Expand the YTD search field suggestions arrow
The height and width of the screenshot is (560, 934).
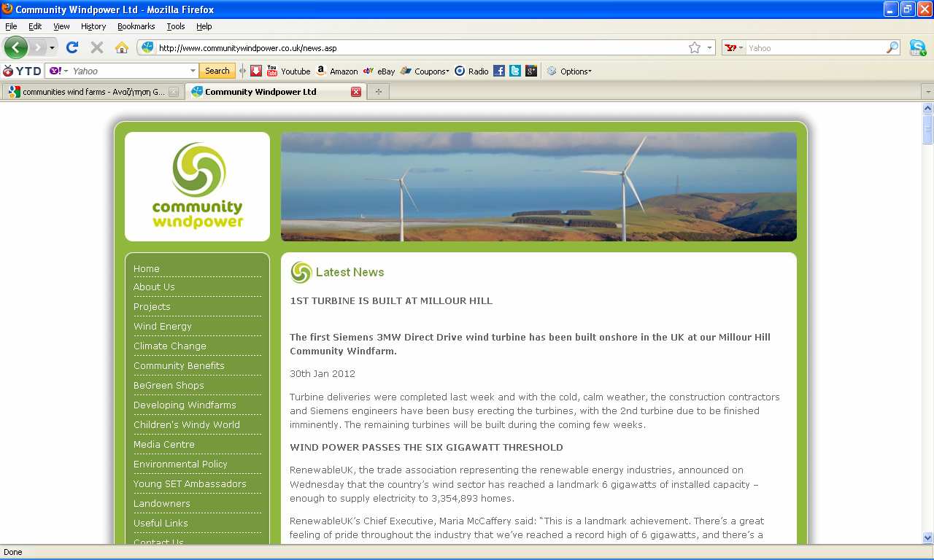[x=193, y=71]
